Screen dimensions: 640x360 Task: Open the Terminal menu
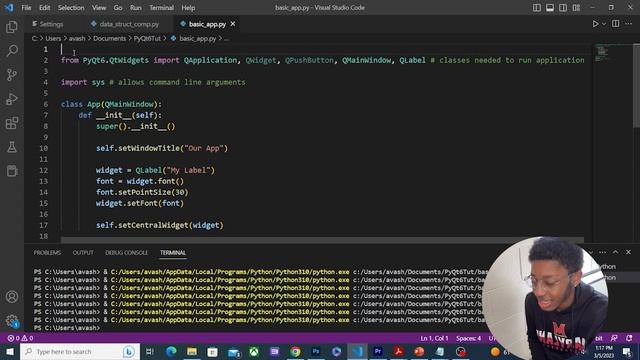pos(161,8)
